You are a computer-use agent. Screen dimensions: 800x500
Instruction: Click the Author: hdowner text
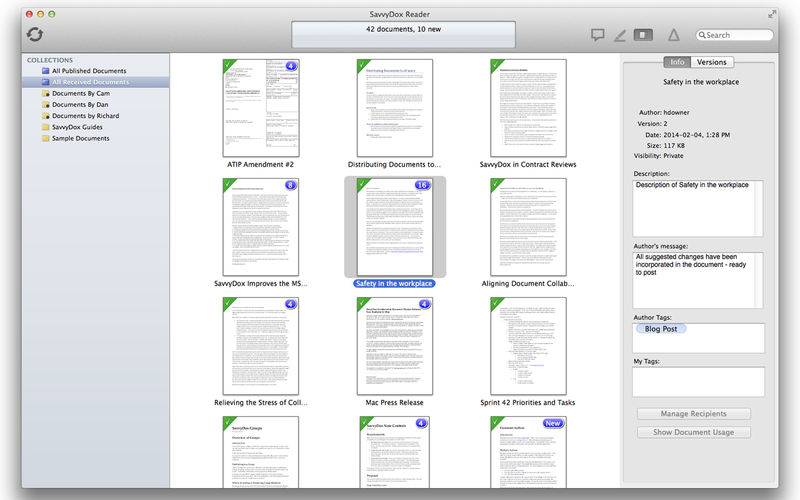point(664,112)
